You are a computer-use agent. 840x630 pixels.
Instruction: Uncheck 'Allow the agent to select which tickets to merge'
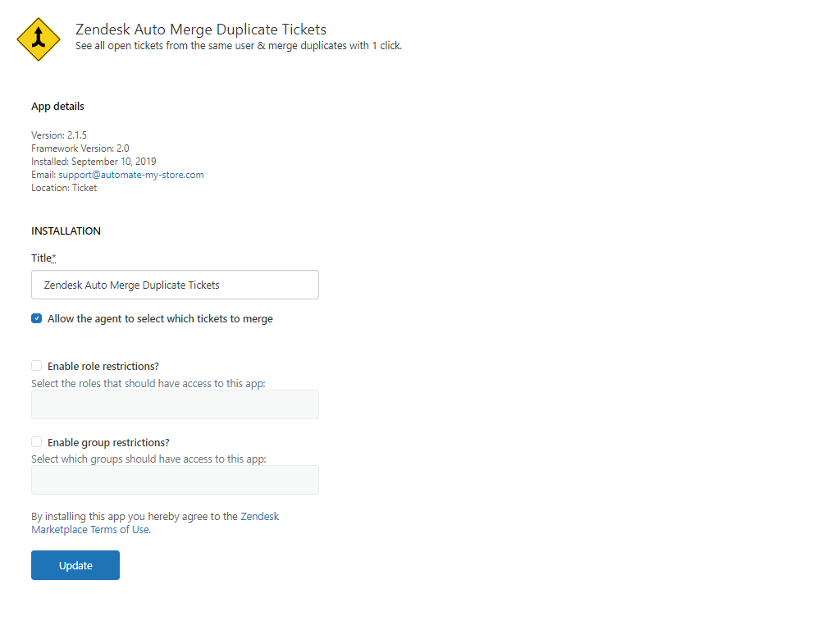[36, 318]
